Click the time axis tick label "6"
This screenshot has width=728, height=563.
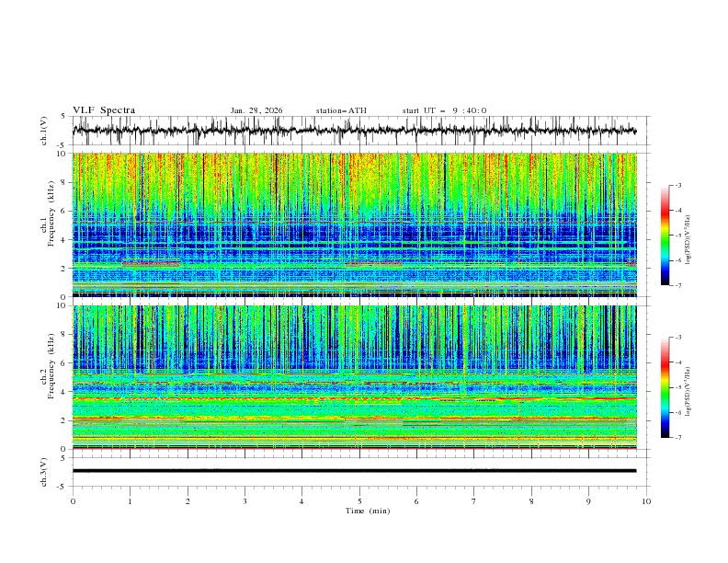pos(416,501)
